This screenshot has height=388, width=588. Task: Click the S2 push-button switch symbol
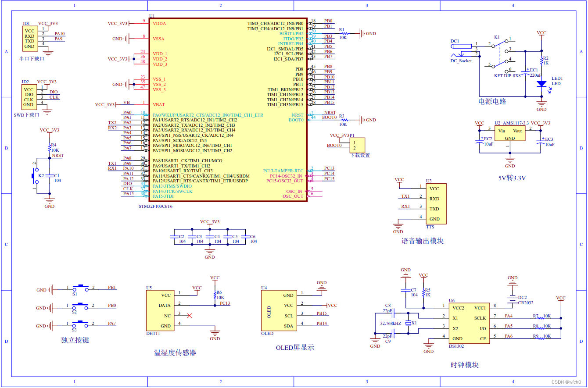pos(81,306)
